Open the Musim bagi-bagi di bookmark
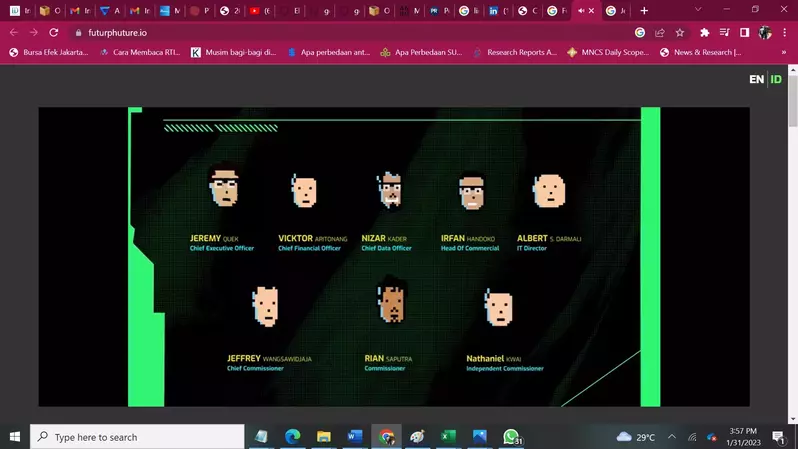This screenshot has width=798, height=449. pyautogui.click(x=234, y=52)
